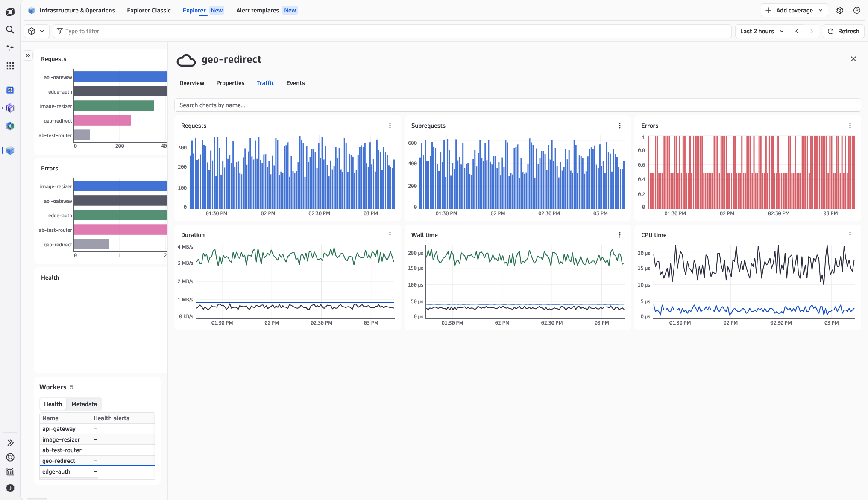The image size is (868, 500).
Task: Open the chart icon at sidebar bottom
Action: click(x=10, y=472)
